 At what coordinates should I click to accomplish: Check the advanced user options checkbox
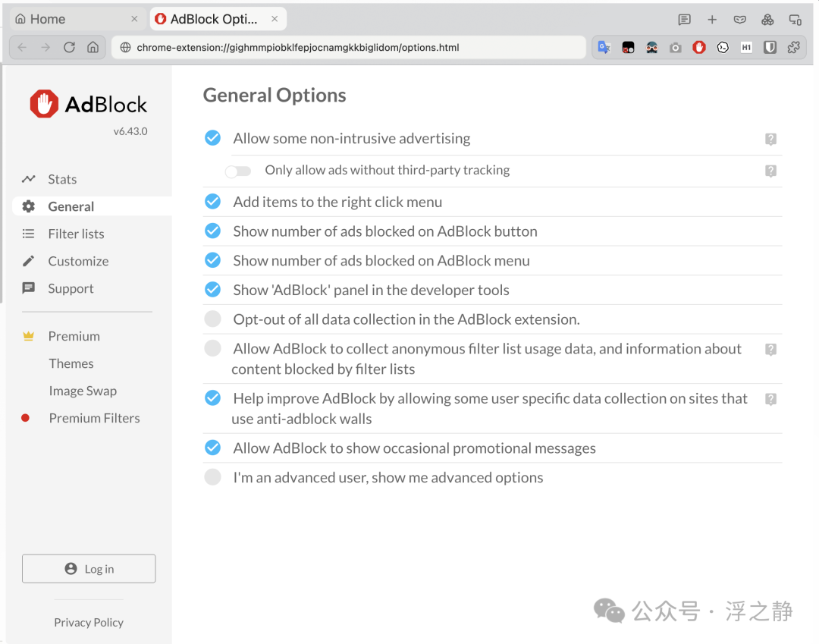click(212, 477)
